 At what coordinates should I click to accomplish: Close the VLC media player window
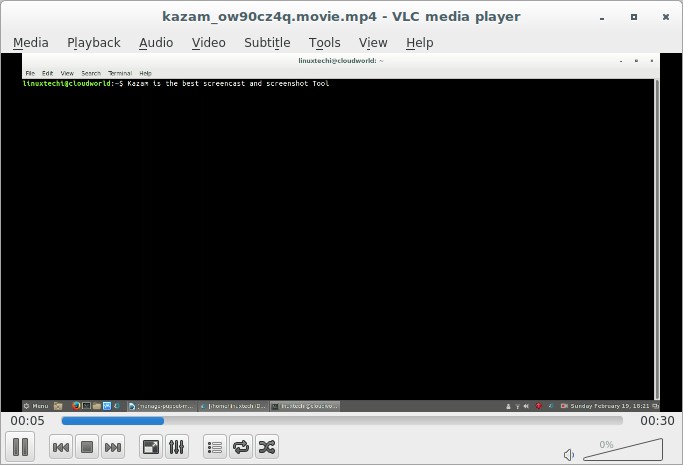[x=666, y=17]
